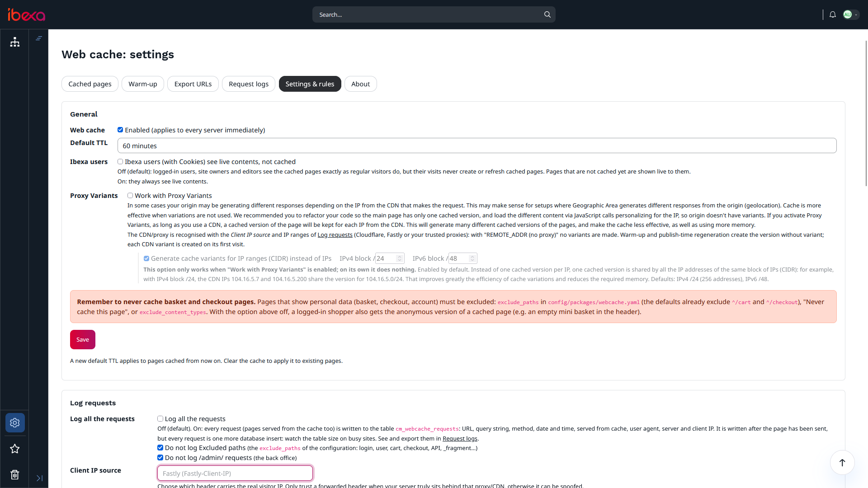Follow the Request logs link in description

(460, 438)
